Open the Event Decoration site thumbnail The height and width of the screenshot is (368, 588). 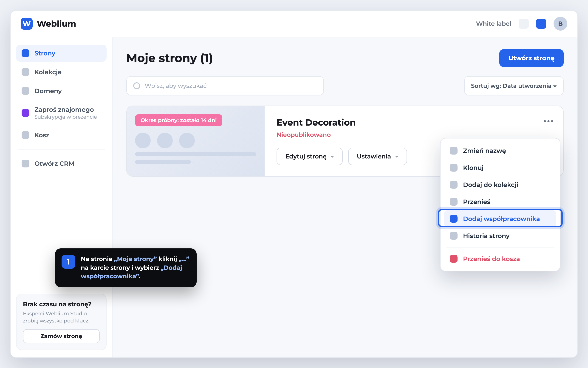pyautogui.click(x=196, y=141)
